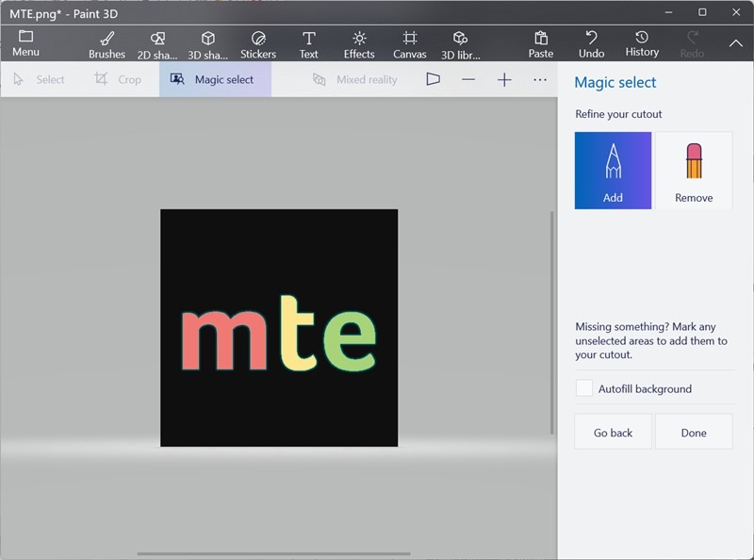754x560 pixels.
Task: Enable Autofill background checkbox
Action: pyautogui.click(x=584, y=388)
